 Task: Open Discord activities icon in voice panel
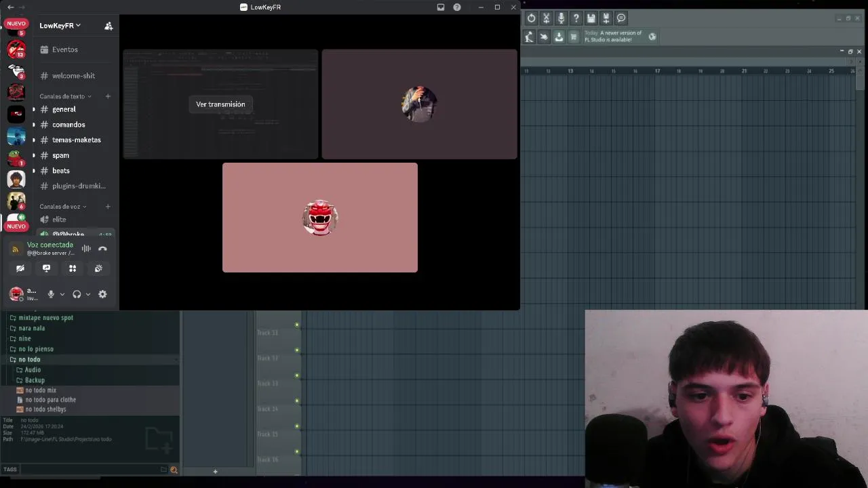click(x=73, y=268)
